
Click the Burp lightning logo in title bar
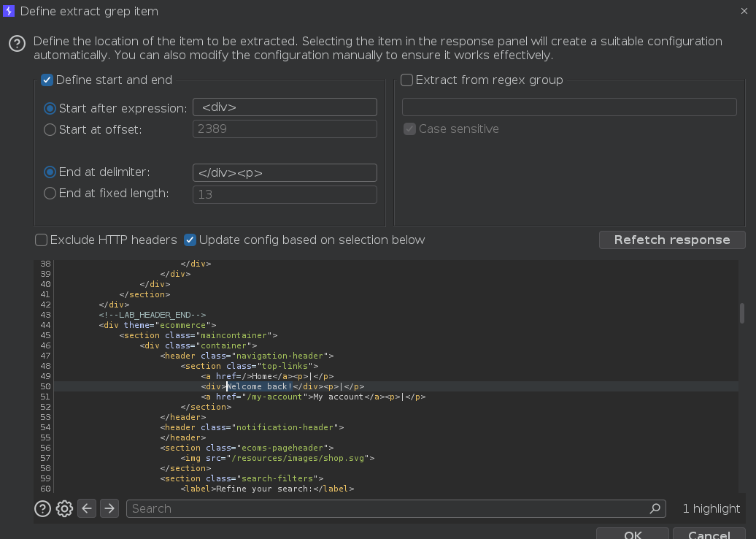click(x=9, y=11)
